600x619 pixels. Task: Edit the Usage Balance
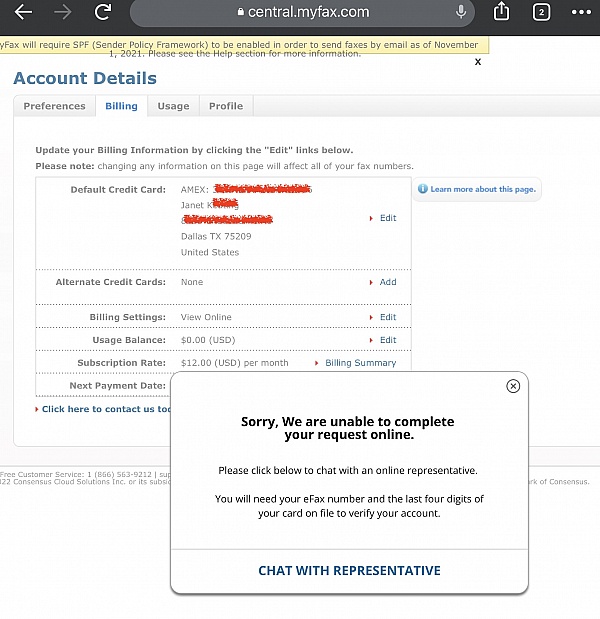[387, 340]
